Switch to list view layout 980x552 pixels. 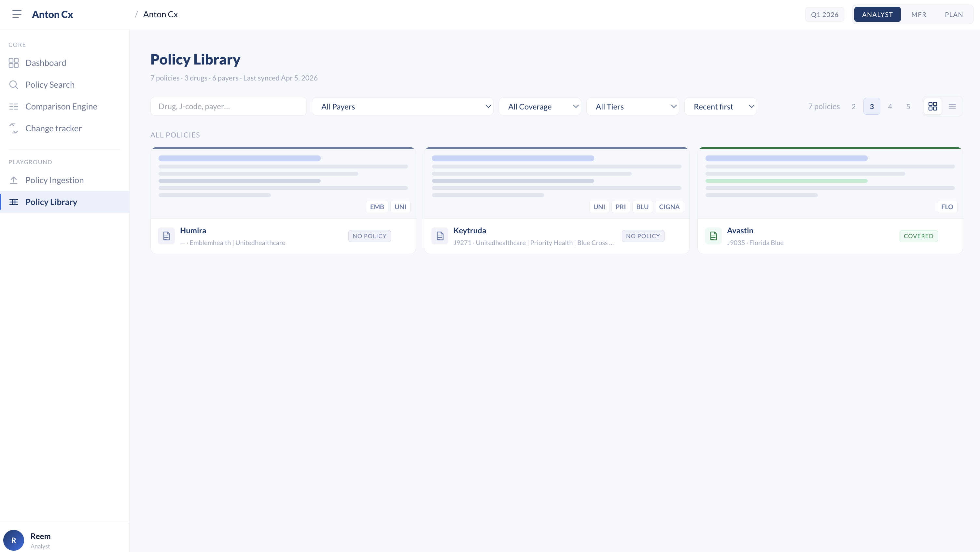click(x=952, y=107)
